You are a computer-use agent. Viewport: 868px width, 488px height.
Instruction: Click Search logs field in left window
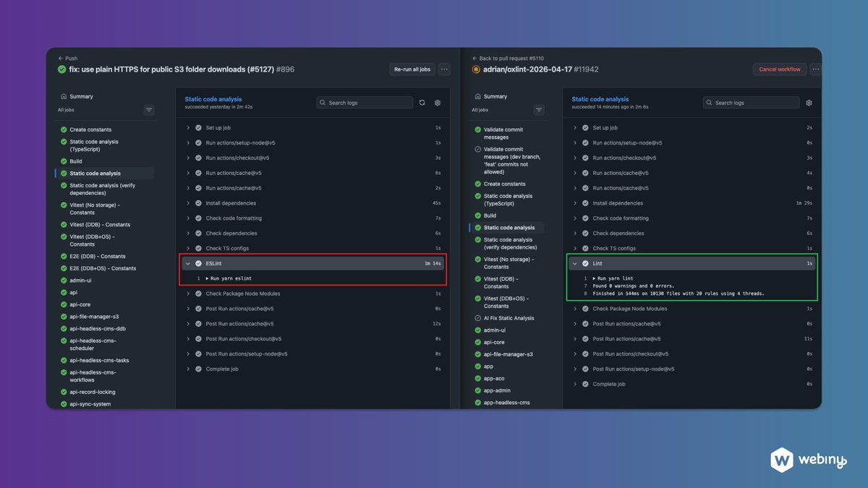[x=365, y=103]
